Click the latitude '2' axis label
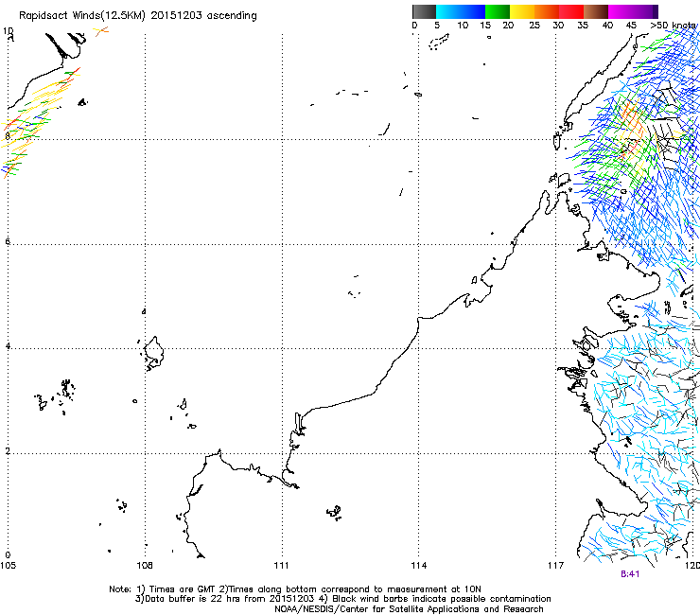 [x=8, y=450]
